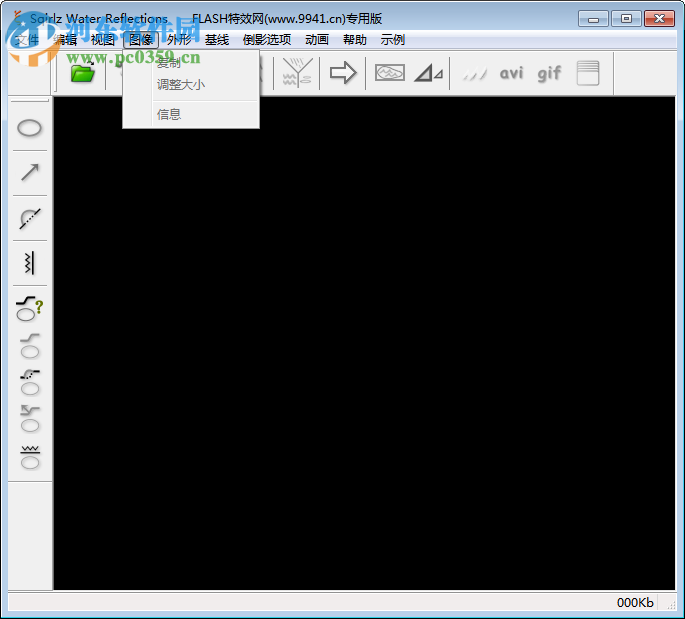Viewport: 685px width, 619px height.
Task: Click the avi export icon
Action: (x=511, y=73)
